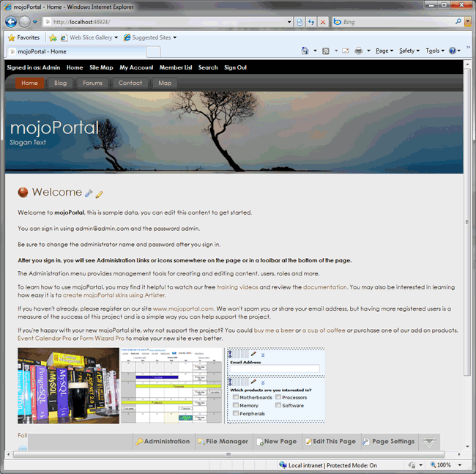Image resolution: width=476 pixels, height=474 pixels.
Task: Enable the Peripherals checkbox
Action: [235, 413]
